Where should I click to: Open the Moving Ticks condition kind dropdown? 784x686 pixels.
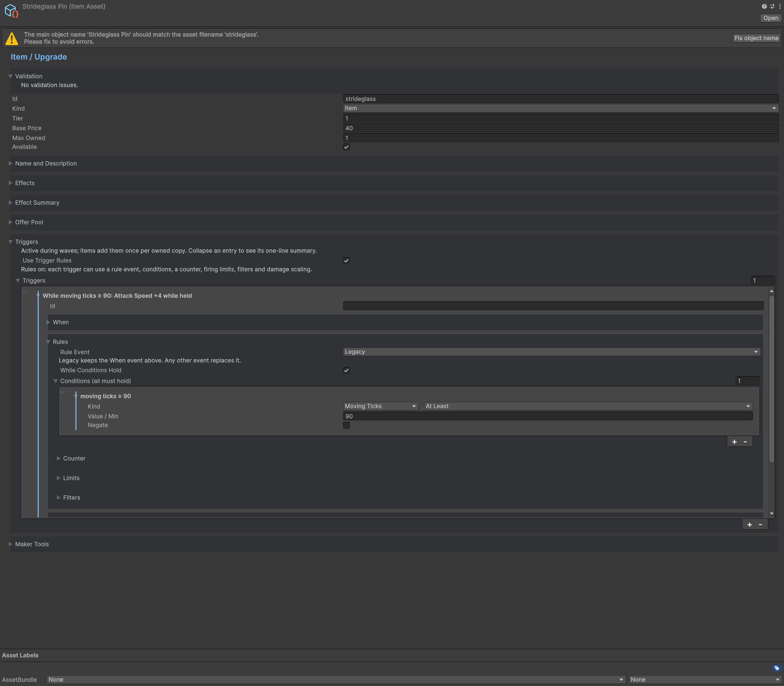point(381,406)
